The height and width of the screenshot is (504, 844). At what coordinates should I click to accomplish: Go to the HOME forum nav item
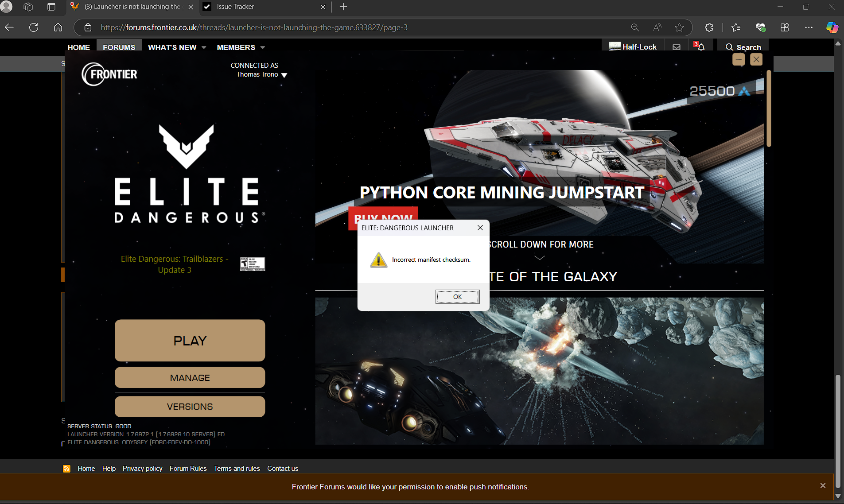coord(78,47)
